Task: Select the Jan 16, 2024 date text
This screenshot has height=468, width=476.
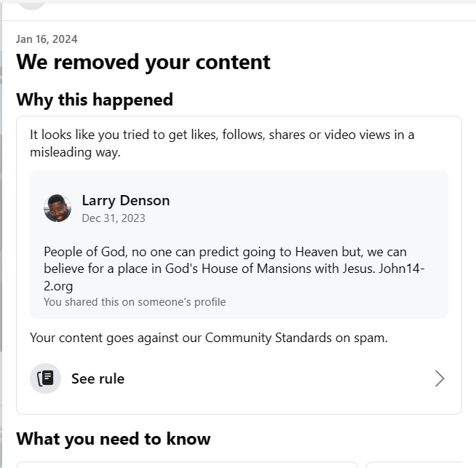Action: pyautogui.click(x=47, y=39)
